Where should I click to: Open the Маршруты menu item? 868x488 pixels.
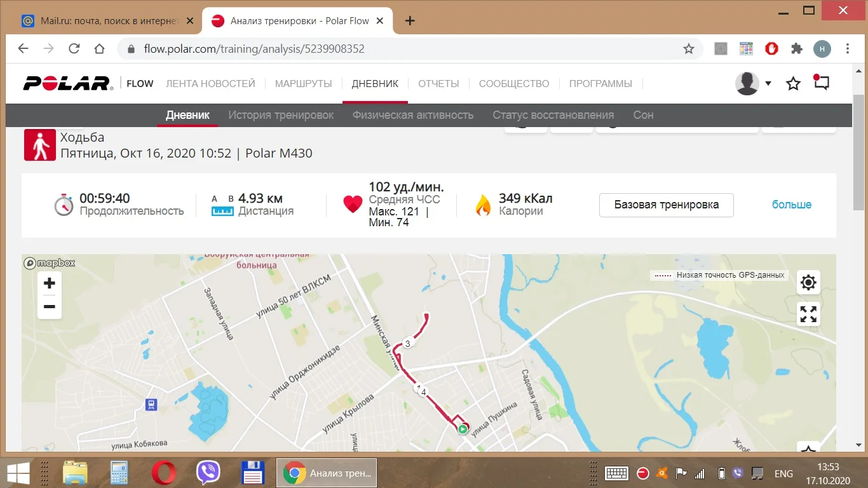click(304, 83)
